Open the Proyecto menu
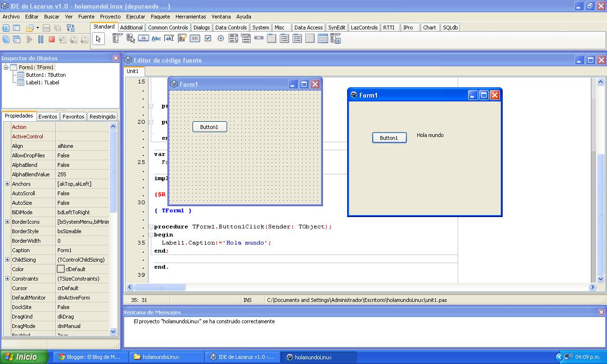607x364 pixels. click(x=110, y=17)
